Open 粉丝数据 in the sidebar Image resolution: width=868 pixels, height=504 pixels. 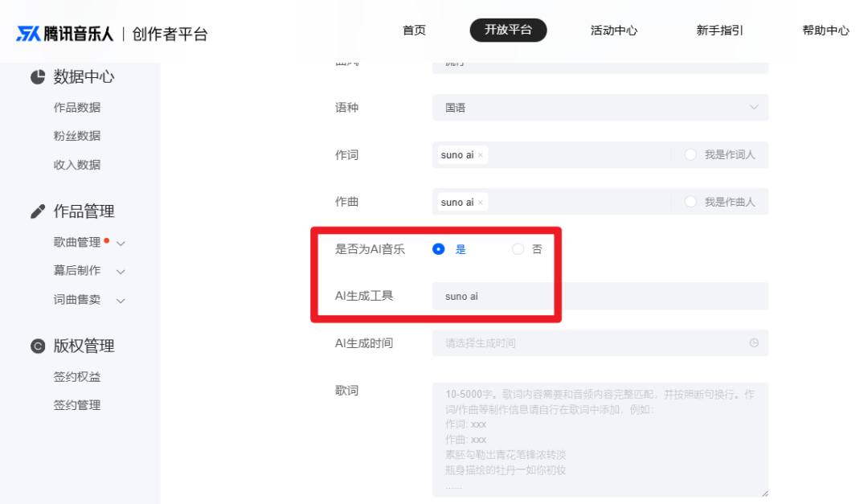[77, 136]
